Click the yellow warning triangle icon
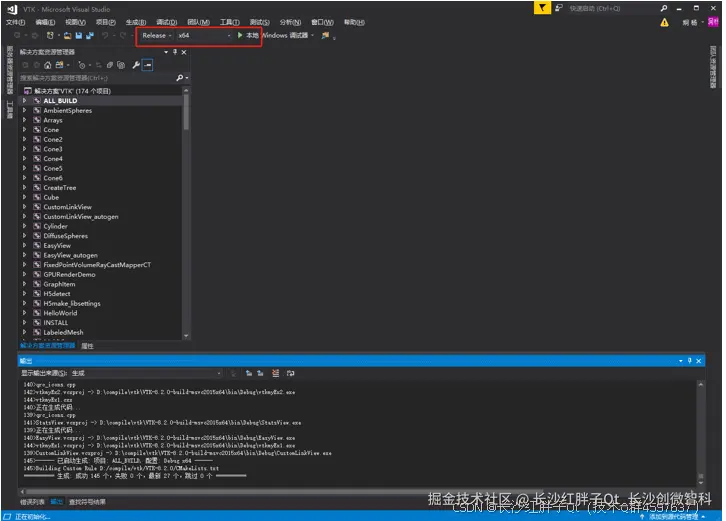The image size is (726, 521). click(664, 22)
